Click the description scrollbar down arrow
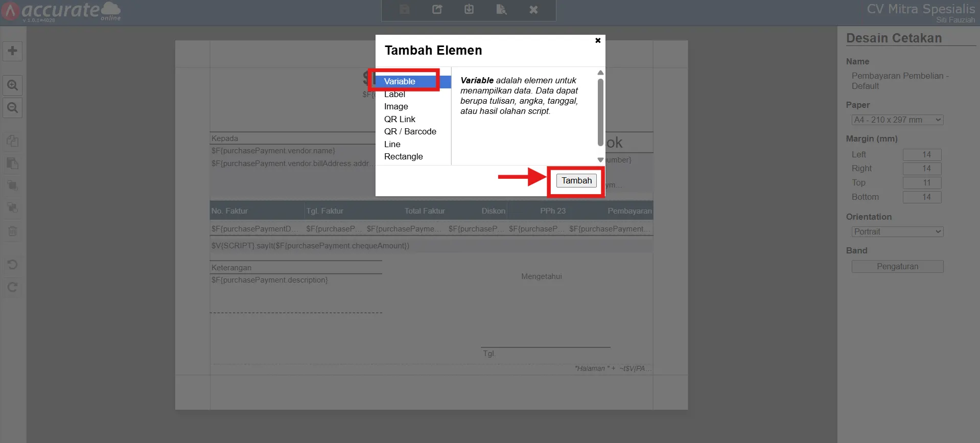Image resolution: width=980 pixels, height=443 pixels. [600, 160]
